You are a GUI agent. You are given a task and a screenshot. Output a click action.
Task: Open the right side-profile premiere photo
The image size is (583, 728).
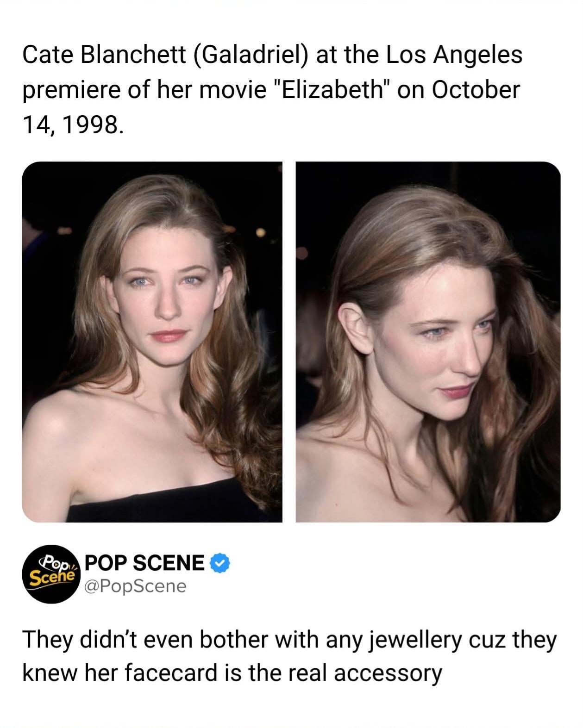pos(428,342)
